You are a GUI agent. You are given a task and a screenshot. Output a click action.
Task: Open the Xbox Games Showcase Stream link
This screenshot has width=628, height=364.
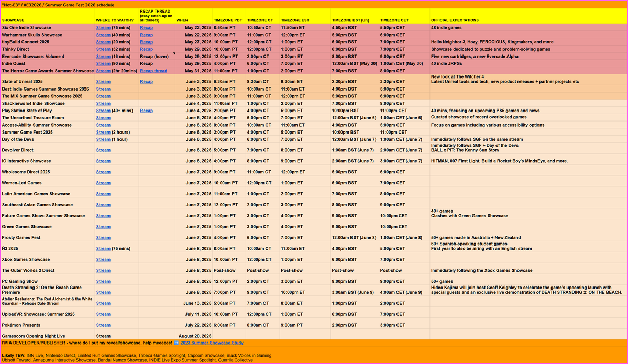point(103,259)
